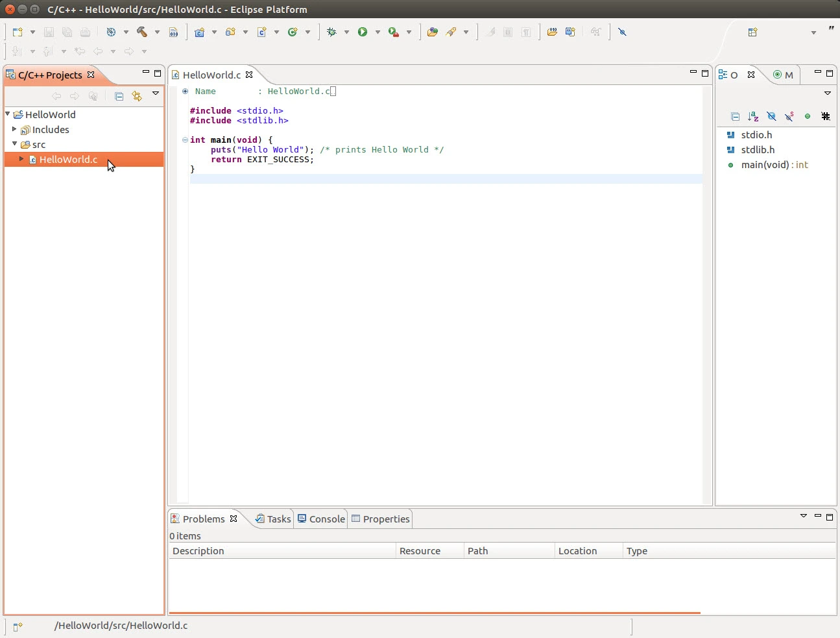
Task: Collapse all items in C/C++ Projects panel
Action: tap(119, 96)
